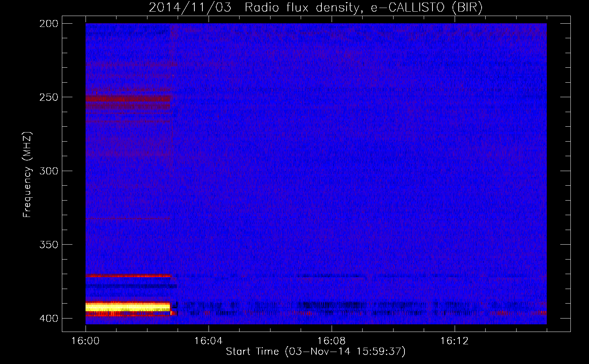The width and height of the screenshot is (589, 364).
Task: Click the 16:04 time tick label
Action: pyautogui.click(x=208, y=341)
